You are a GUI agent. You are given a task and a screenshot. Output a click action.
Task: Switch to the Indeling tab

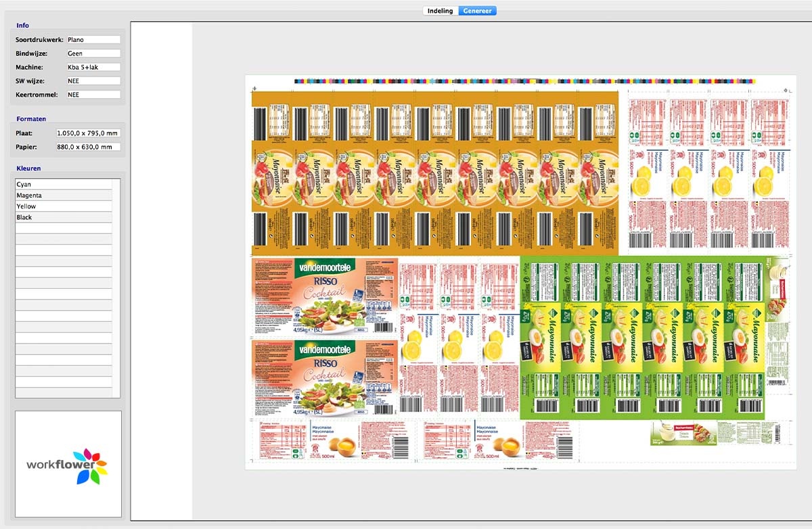[x=441, y=11]
